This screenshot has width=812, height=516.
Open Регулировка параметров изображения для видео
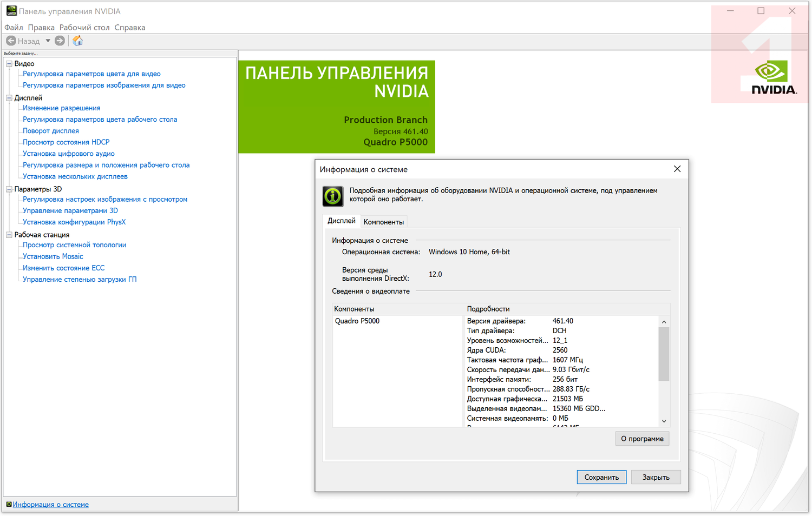coord(104,85)
